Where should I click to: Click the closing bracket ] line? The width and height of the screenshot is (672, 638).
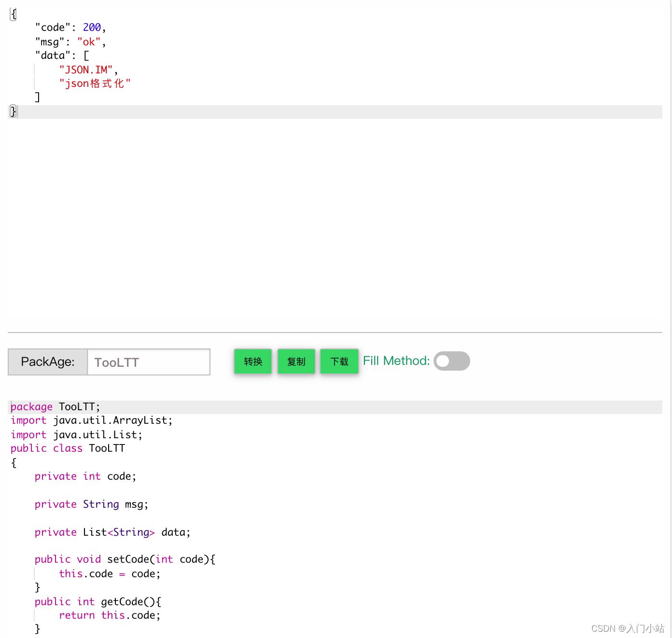(x=37, y=97)
